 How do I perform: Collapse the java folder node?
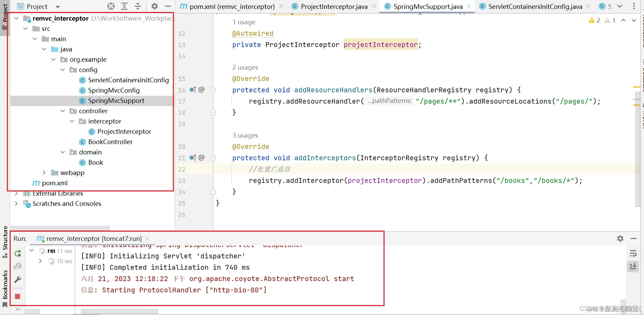[x=44, y=49]
